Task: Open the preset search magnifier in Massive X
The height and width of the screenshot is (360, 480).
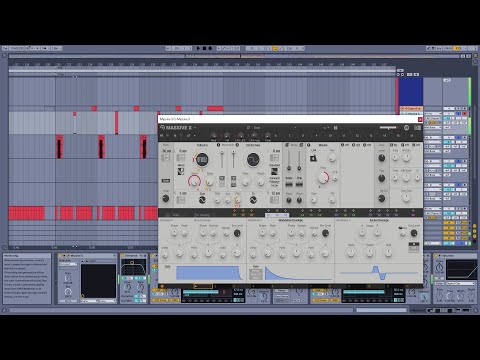Action: coord(248,128)
